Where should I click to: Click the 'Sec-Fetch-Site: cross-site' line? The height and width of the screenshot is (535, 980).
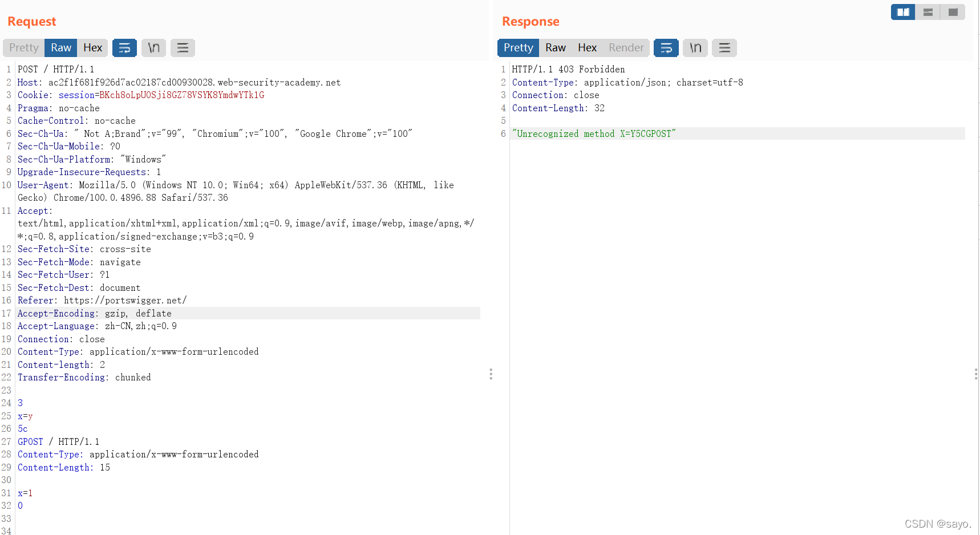point(84,249)
